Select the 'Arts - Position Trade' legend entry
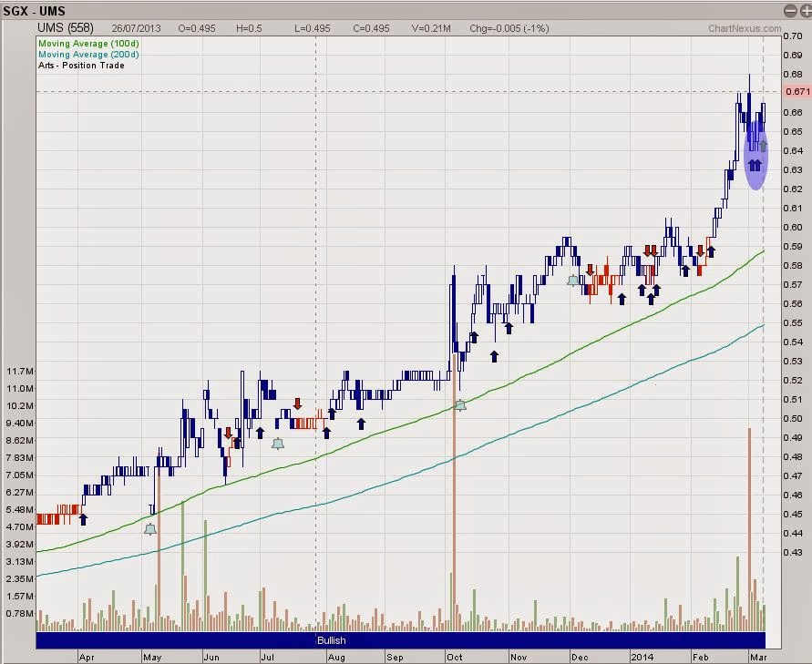 tap(81, 66)
